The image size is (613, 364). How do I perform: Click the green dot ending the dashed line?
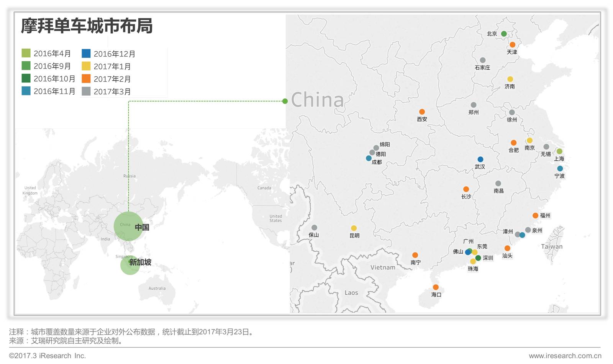click(x=285, y=101)
